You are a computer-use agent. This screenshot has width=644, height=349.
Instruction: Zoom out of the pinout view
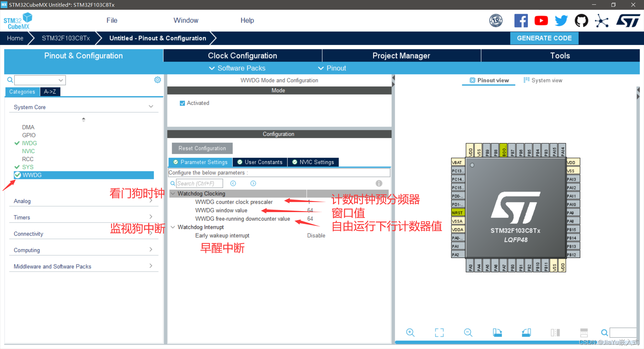coord(468,333)
